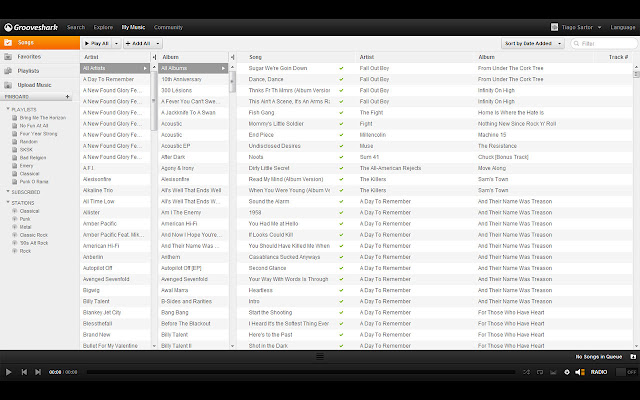
Task: Click the '90s Alt Rock station icon
Action: 15,243
